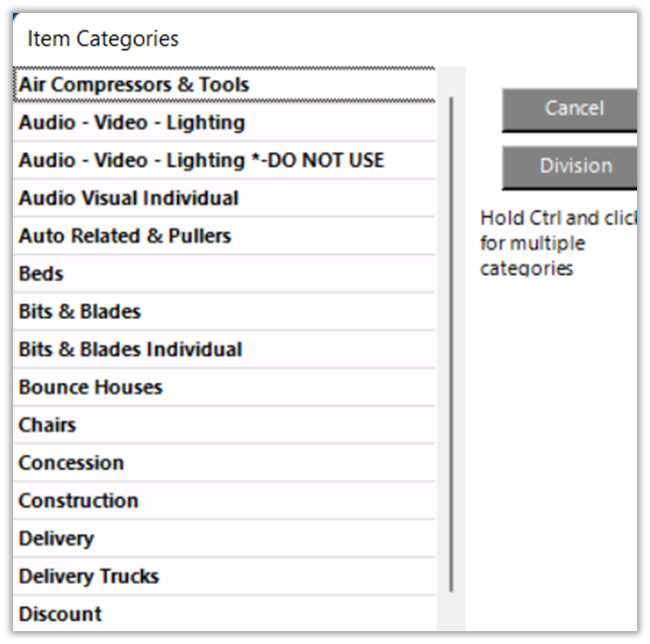This screenshot has height=644, width=650.
Task: Choose the Chairs category
Action: point(47,425)
